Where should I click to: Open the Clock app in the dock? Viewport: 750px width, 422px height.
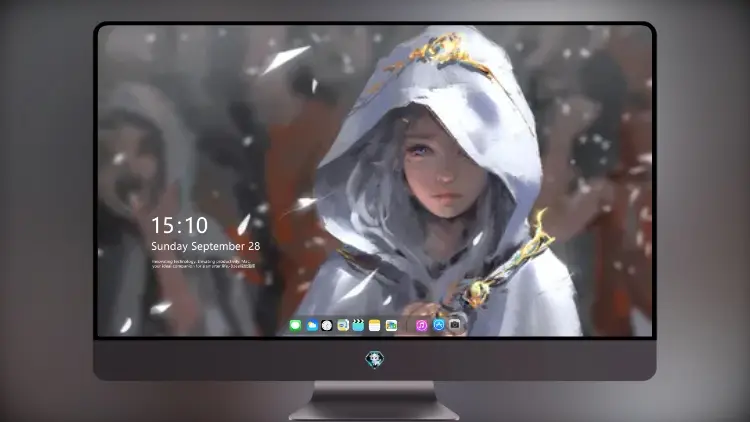[x=327, y=325]
